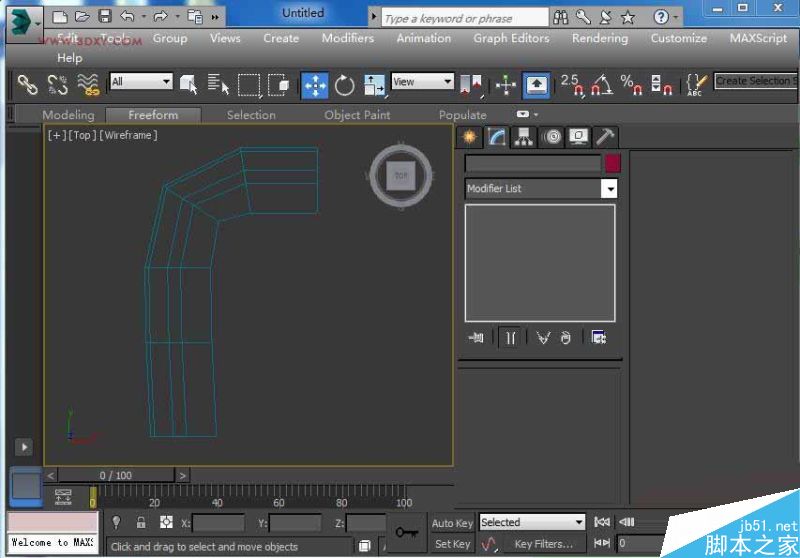Toggle the Percent Snap button
The height and width of the screenshot is (558, 800).
click(632, 85)
